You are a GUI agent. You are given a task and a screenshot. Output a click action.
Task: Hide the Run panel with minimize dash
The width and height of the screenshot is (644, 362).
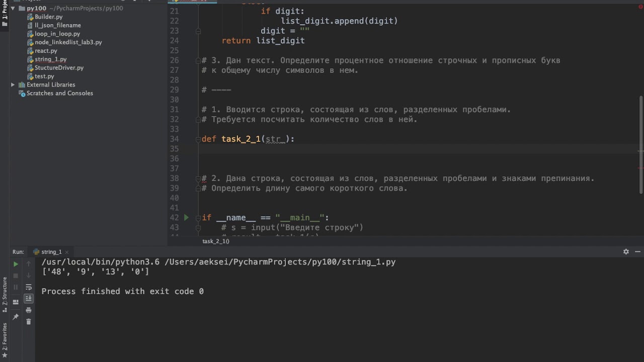tap(638, 252)
